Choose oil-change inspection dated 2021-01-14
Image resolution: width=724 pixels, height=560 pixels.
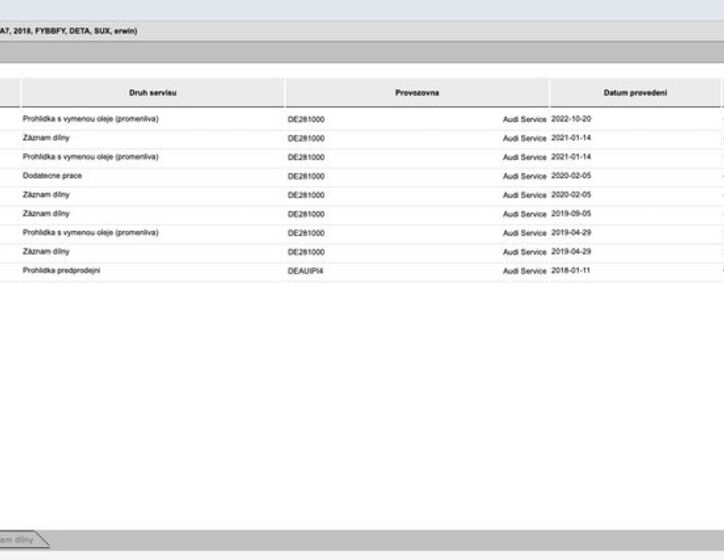pos(90,157)
